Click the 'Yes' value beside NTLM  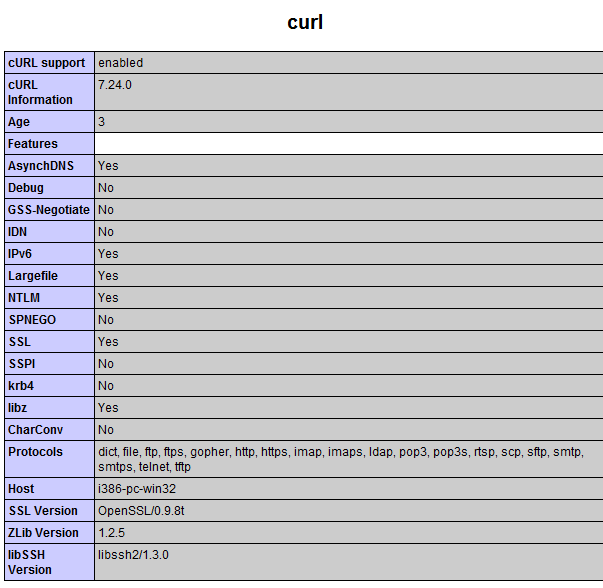pyautogui.click(x=108, y=298)
